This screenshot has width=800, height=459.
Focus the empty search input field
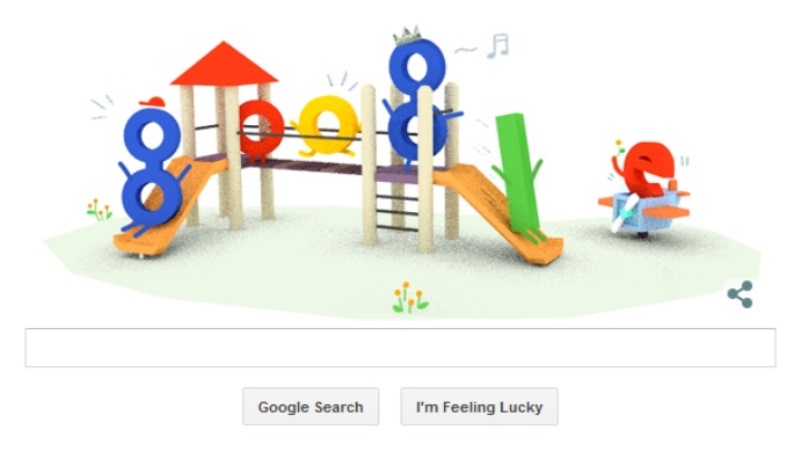click(x=401, y=347)
